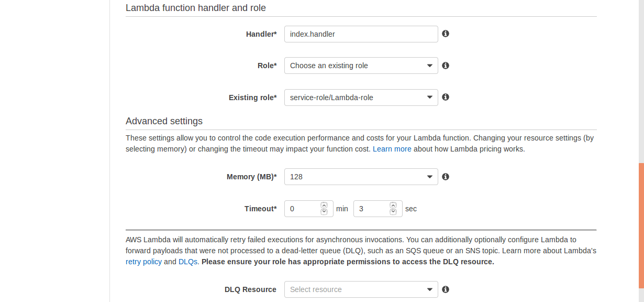Open the Role dropdown menu
The width and height of the screenshot is (644, 302).
point(361,66)
